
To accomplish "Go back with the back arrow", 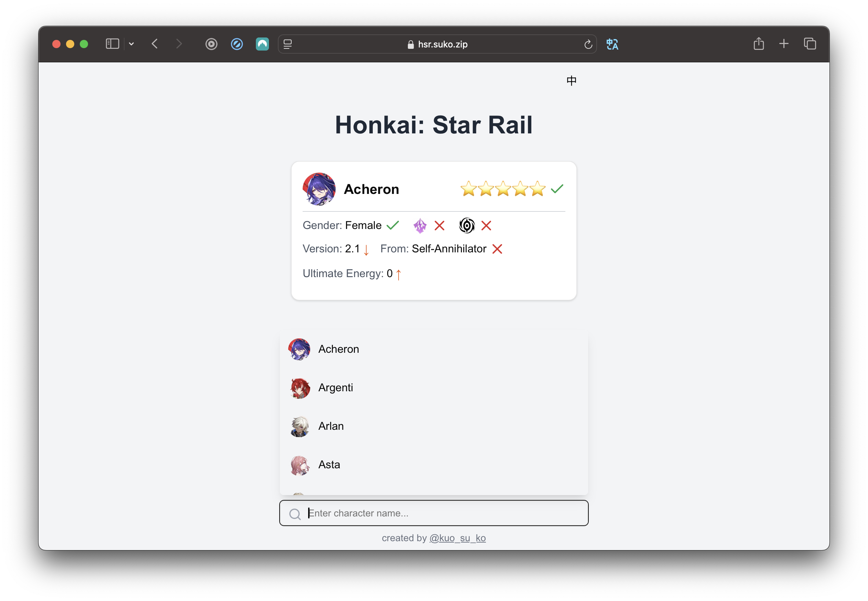I will (x=155, y=44).
